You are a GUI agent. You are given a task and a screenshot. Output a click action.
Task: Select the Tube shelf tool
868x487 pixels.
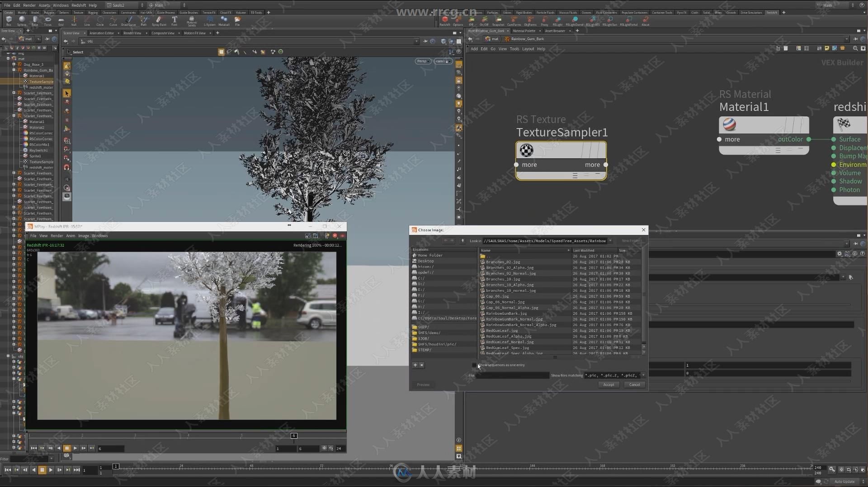coord(35,21)
